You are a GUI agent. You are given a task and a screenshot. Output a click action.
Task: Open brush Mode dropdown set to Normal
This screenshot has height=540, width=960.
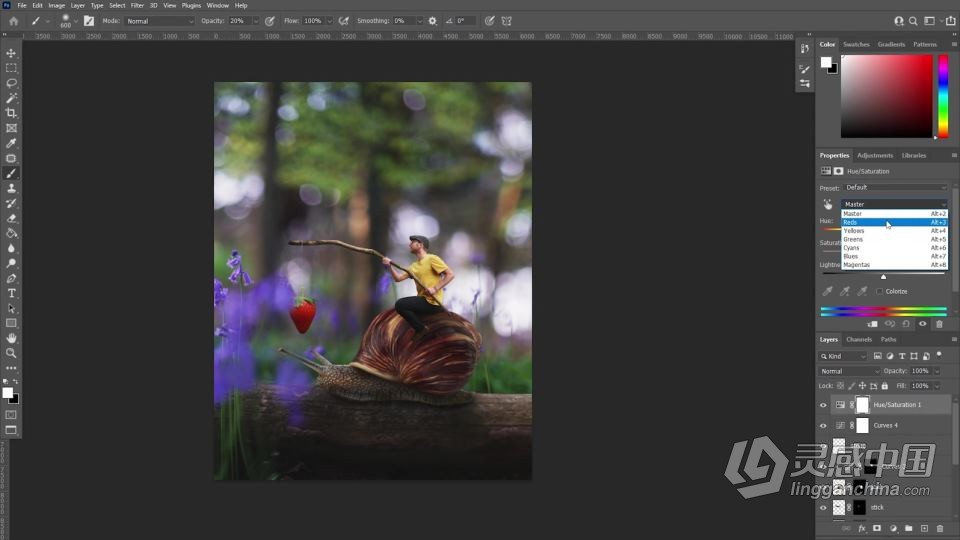click(159, 21)
